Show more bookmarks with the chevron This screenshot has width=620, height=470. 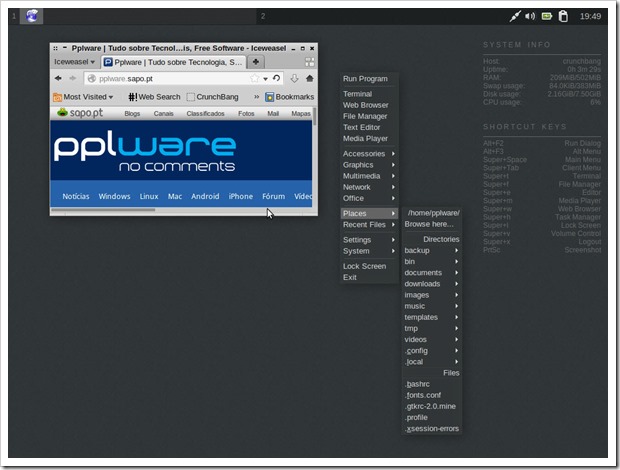pyautogui.click(x=256, y=97)
